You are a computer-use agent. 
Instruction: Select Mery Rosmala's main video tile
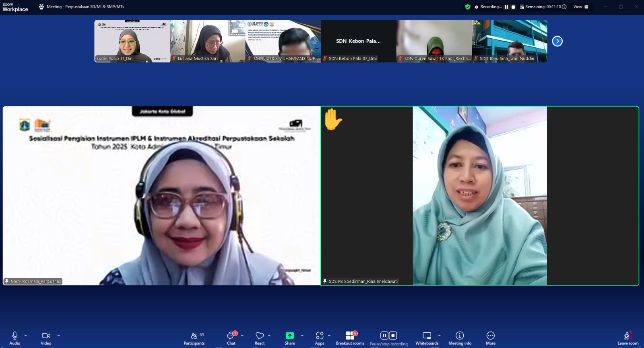tap(161, 196)
